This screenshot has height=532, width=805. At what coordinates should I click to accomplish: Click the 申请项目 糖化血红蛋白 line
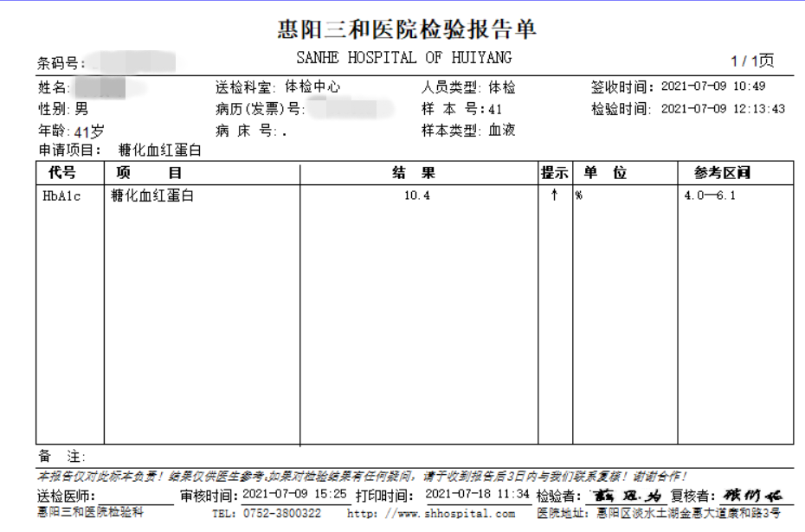click(x=119, y=150)
